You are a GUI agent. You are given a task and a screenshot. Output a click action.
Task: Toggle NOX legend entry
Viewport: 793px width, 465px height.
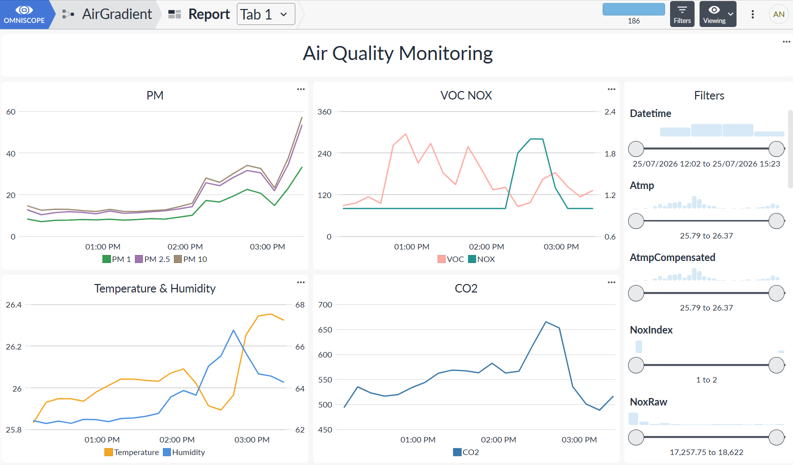pyautogui.click(x=481, y=259)
